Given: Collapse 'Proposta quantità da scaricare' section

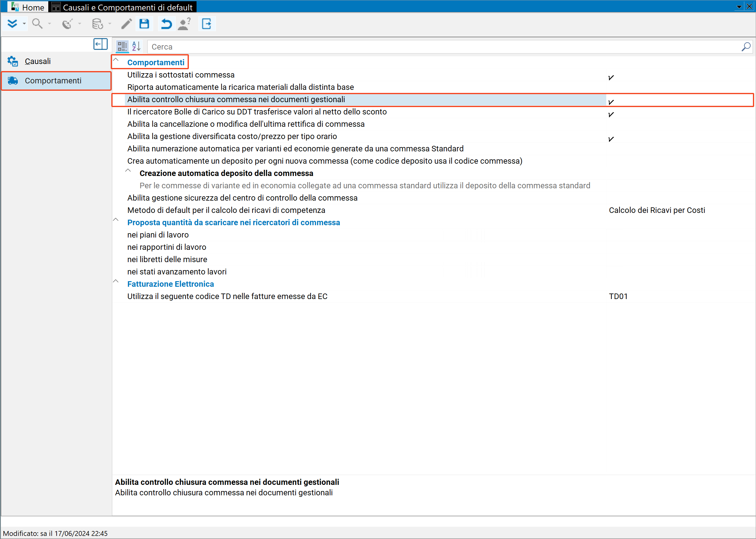Looking at the screenshot, I should coord(116,220).
